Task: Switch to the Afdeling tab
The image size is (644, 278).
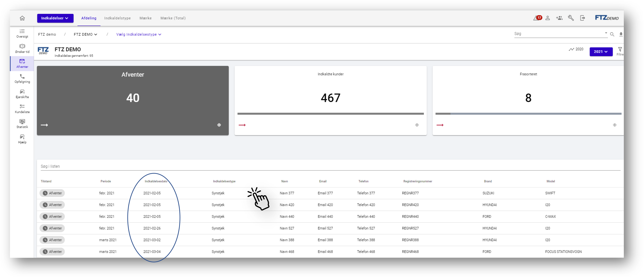Action: [89, 18]
